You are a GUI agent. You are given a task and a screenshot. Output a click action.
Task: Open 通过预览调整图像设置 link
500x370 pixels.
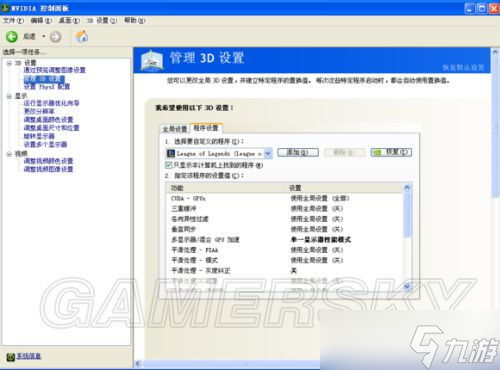pyautogui.click(x=55, y=70)
